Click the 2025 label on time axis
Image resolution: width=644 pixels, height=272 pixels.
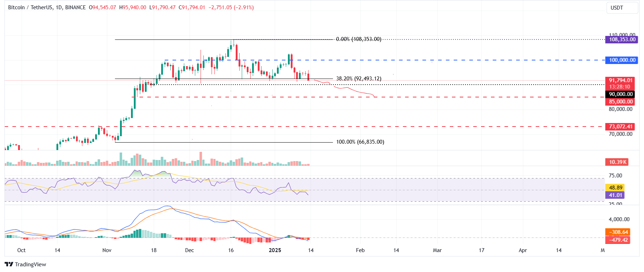[x=275, y=250]
